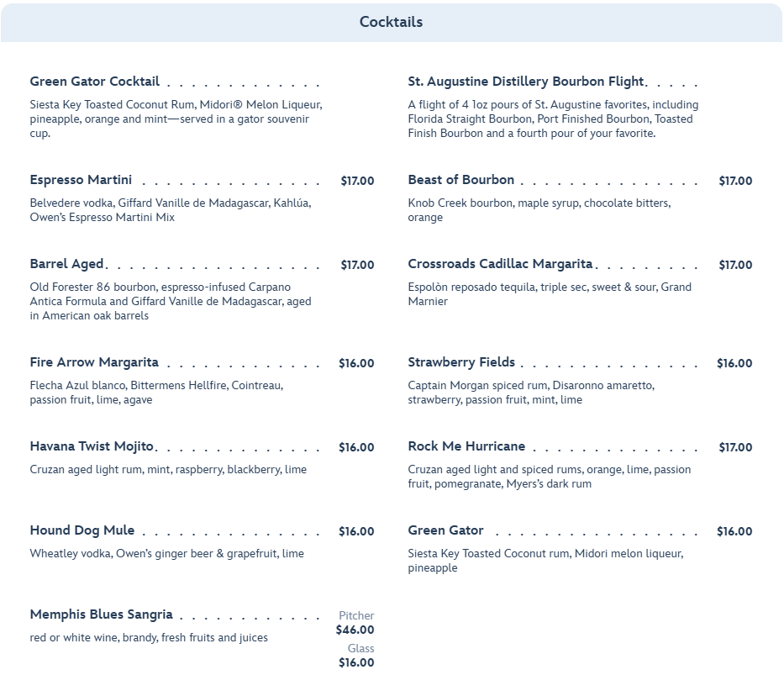Click the Memphis Blues Sangria name
Viewport: 784px width, 675px height.
point(101,614)
